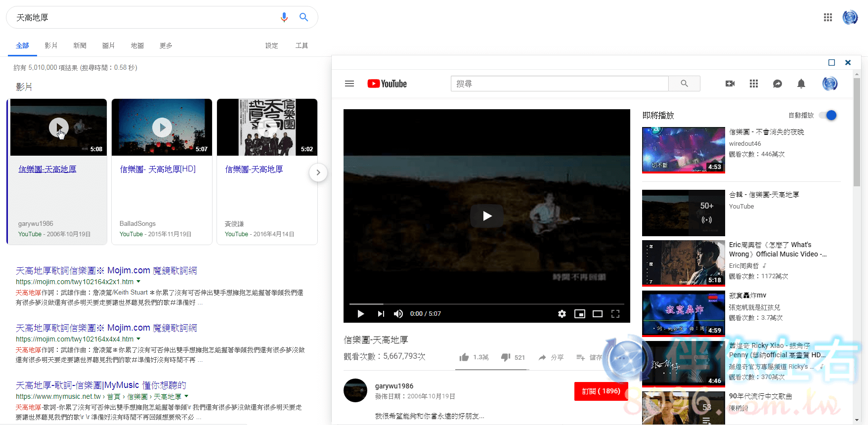Share the video via 分享 button
Image resolution: width=868 pixels, height=425 pixels.
[x=551, y=357]
